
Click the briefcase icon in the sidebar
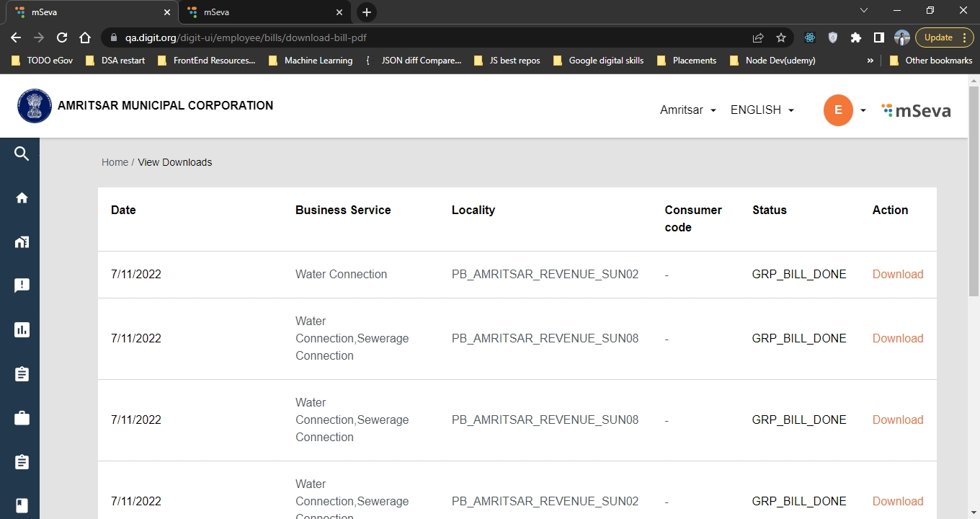[22, 418]
